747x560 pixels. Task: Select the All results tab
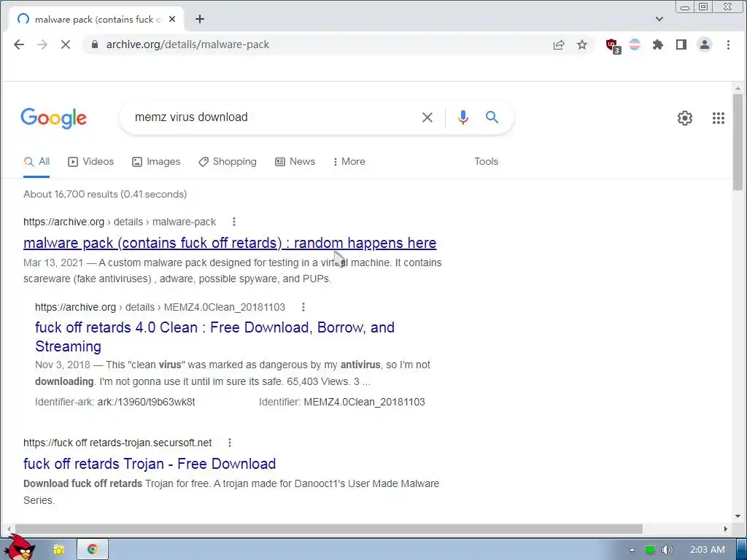[x=36, y=161]
